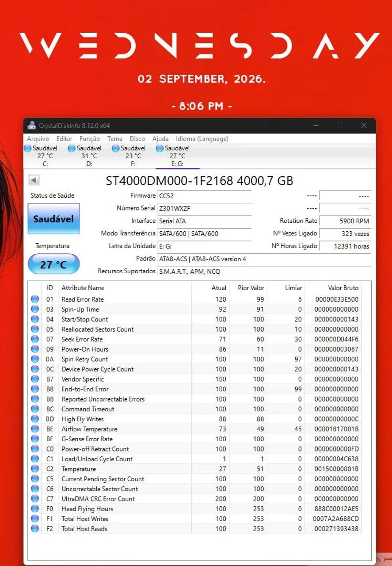Click the status circle for Airflow Temperature
This screenshot has height=566, width=392.
35,429
